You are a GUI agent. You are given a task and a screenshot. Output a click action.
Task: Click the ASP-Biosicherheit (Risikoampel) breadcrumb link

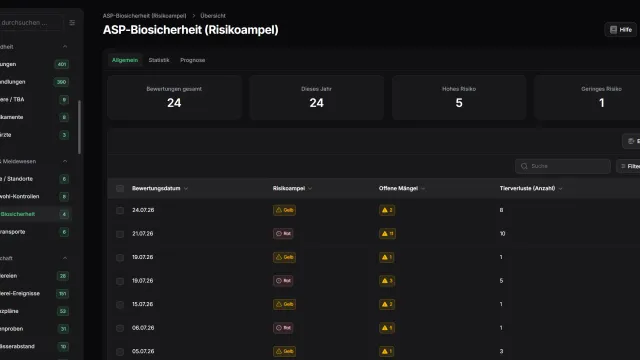(144, 16)
